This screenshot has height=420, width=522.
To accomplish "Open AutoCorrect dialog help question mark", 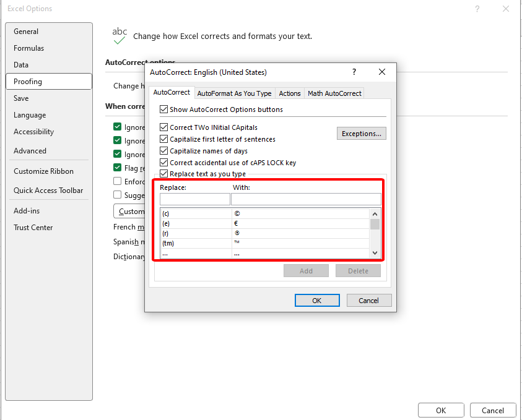I will [354, 72].
